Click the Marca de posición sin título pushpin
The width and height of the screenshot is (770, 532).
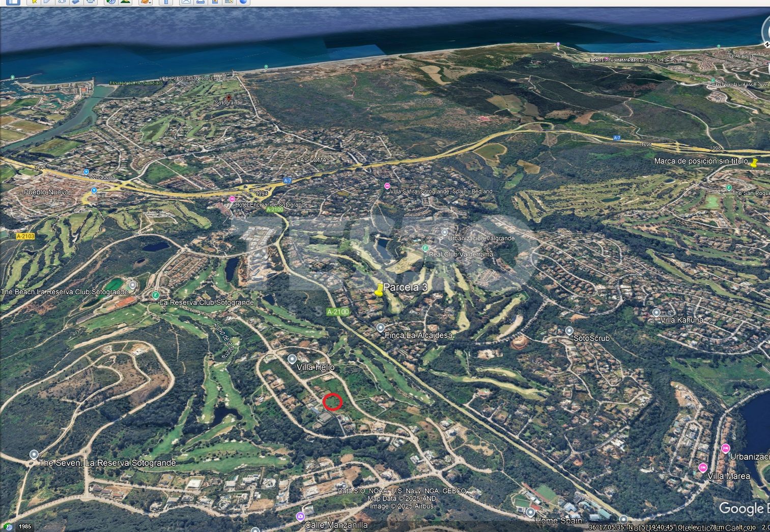pos(754,163)
